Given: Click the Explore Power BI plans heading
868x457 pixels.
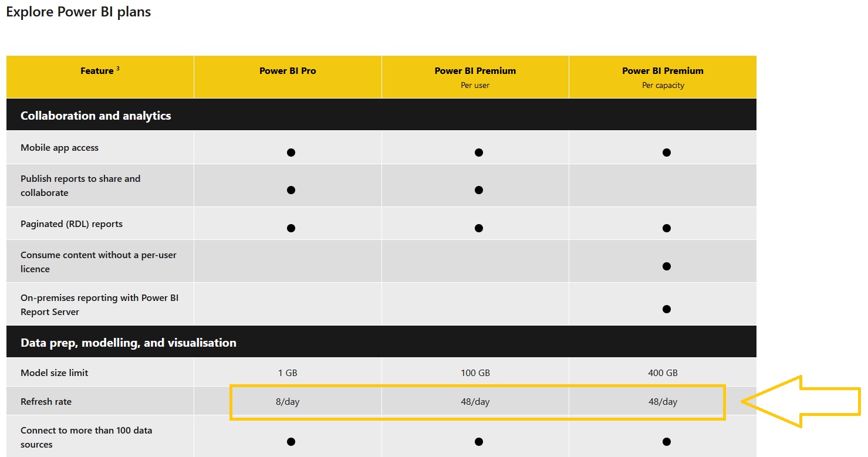Looking at the screenshot, I should pos(79,12).
